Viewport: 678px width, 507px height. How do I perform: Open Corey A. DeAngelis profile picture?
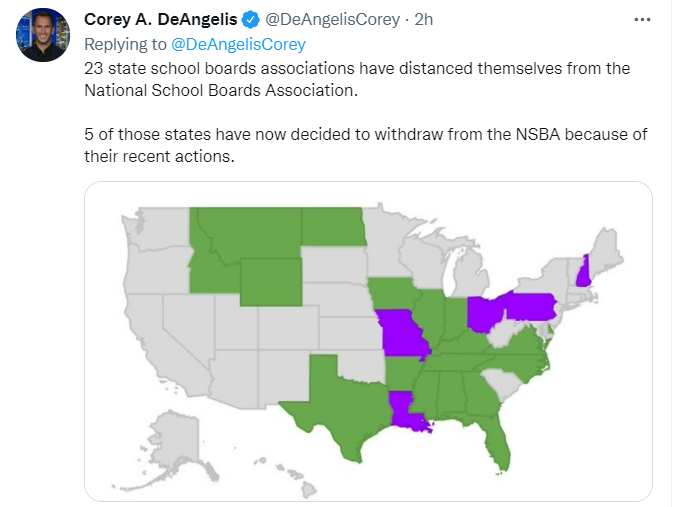tap(42, 35)
